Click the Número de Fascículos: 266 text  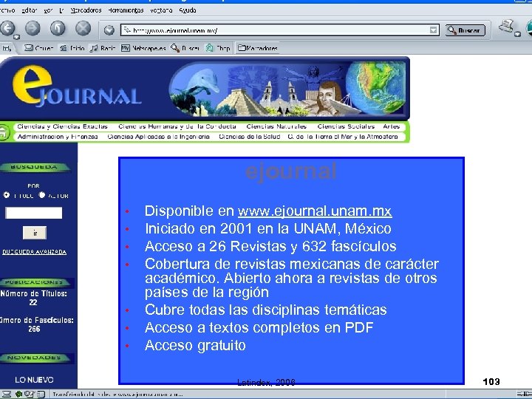point(36,324)
